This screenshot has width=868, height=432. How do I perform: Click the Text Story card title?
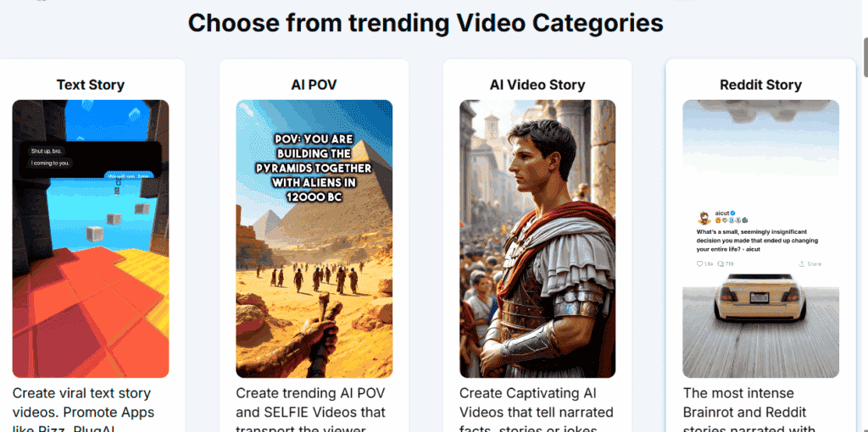click(x=91, y=86)
